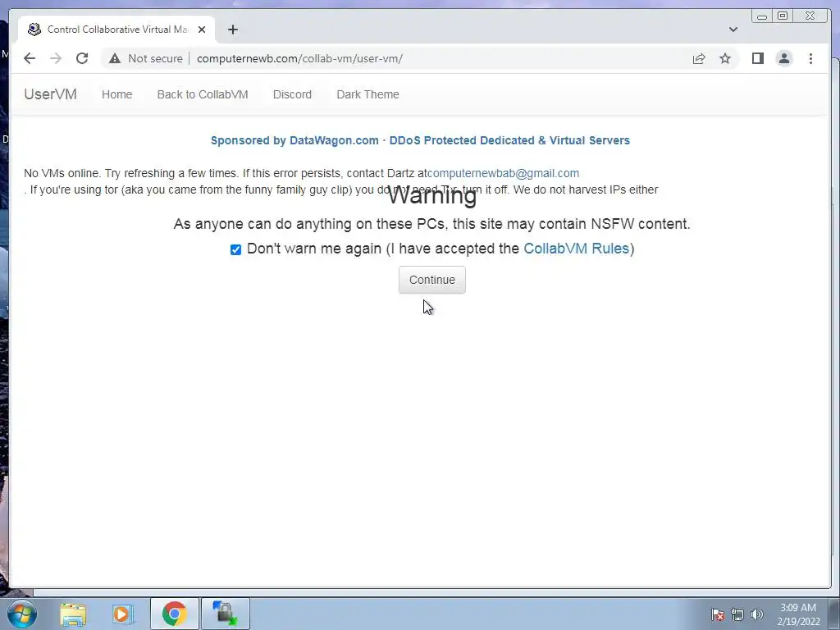Screen dimensions: 840x630
Task: Open a new browser tab
Action: point(232,30)
